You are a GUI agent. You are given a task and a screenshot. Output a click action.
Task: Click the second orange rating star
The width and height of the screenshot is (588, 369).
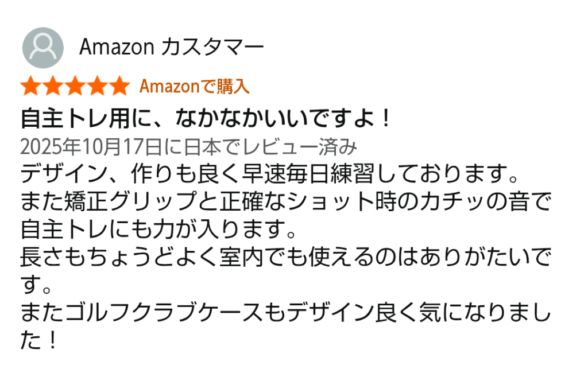pyautogui.click(x=53, y=87)
